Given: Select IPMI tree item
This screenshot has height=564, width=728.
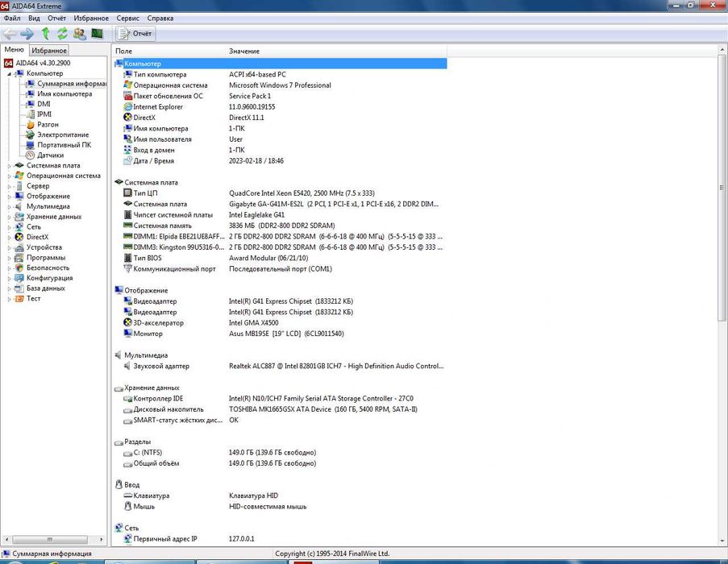Looking at the screenshot, I should tap(44, 114).
